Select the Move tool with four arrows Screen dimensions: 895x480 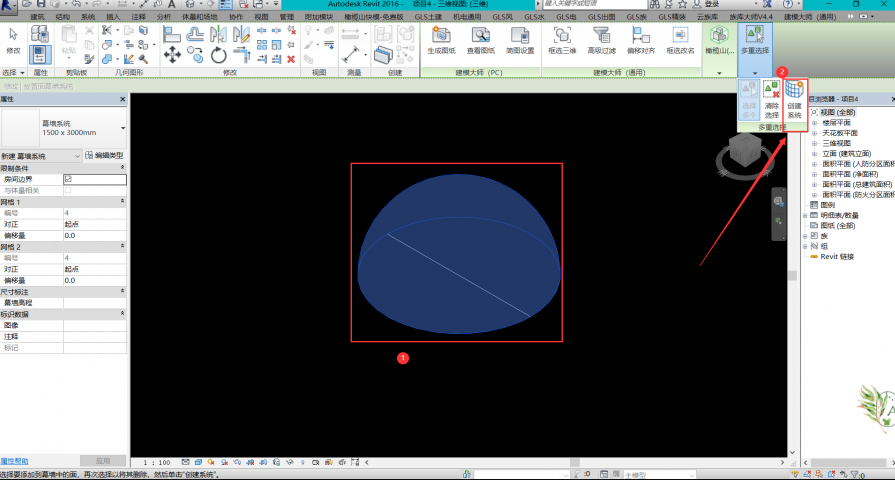pyautogui.click(x=172, y=55)
